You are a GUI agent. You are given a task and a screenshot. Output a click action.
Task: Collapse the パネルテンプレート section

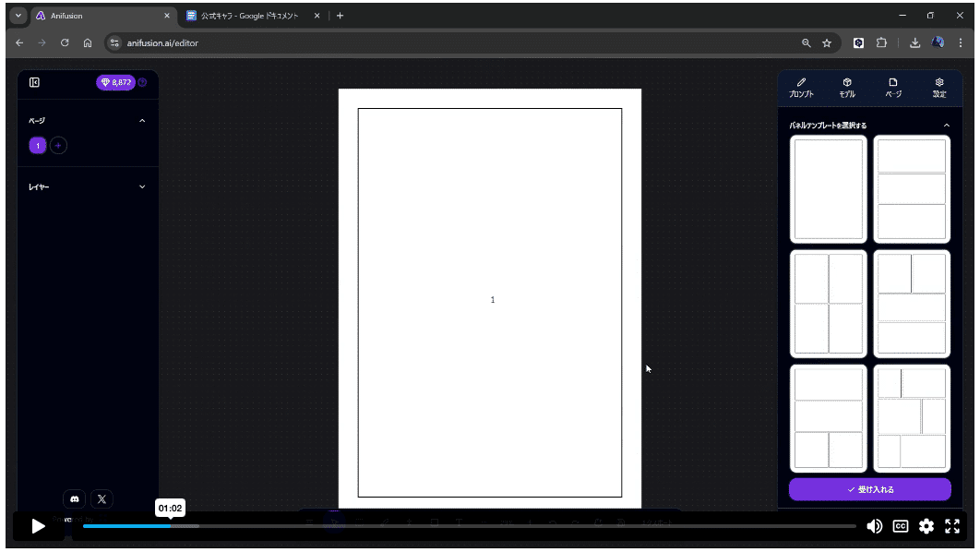tap(946, 126)
